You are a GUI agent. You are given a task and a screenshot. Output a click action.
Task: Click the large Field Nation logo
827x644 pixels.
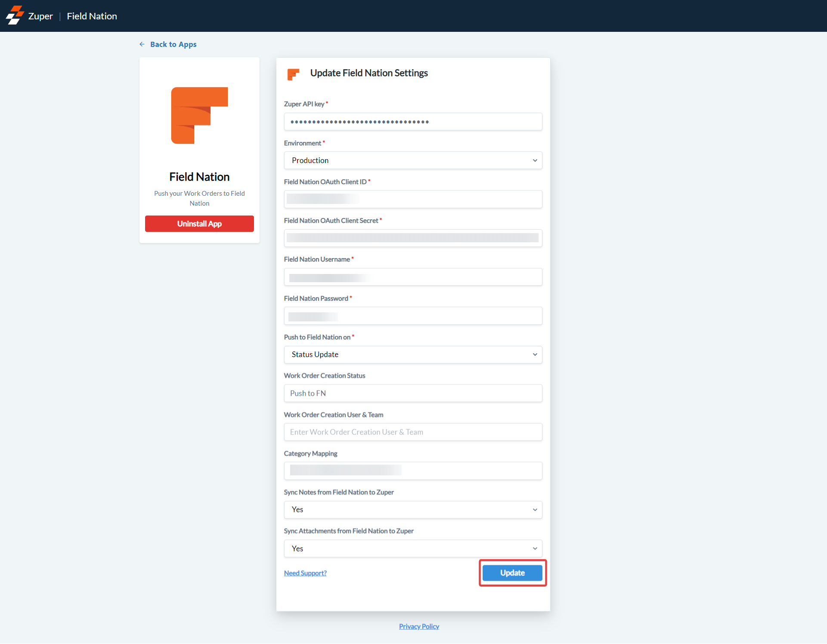[x=199, y=115]
